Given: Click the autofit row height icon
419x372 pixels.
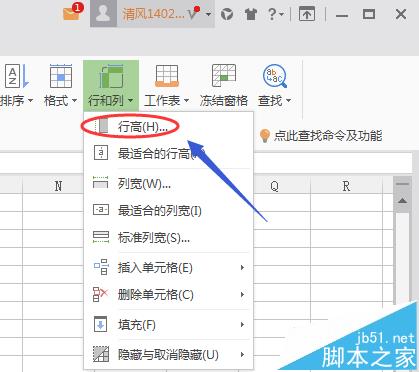Looking at the screenshot, I should pyautogui.click(x=101, y=153).
